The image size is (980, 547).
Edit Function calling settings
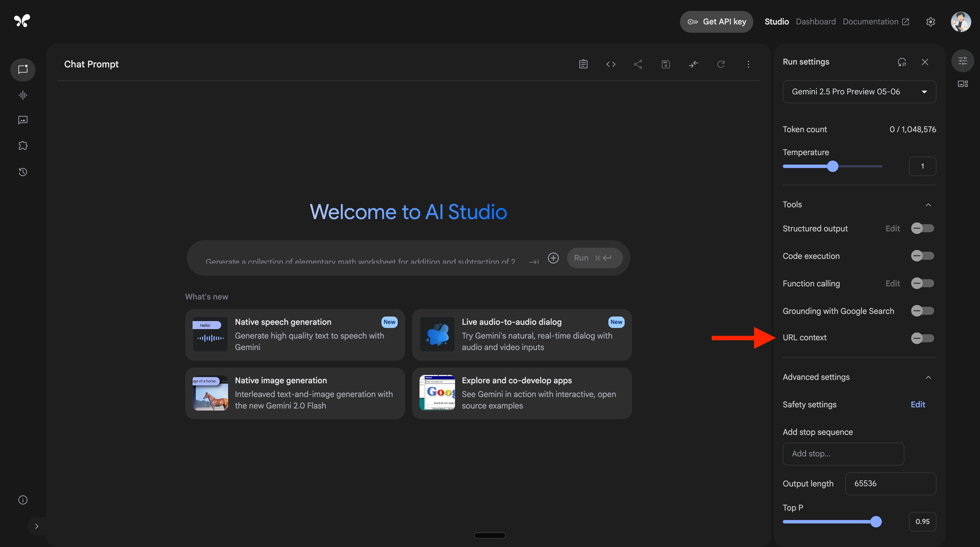coord(892,283)
